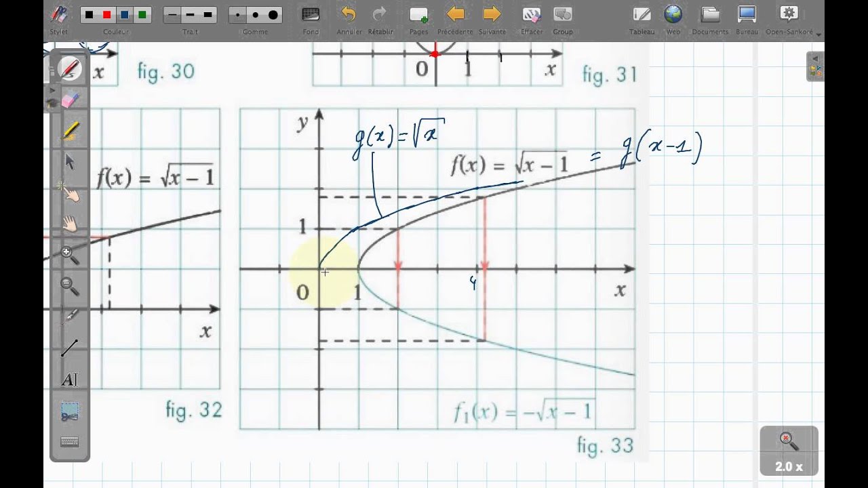868x488 pixels.
Task: Select the text tool
Action: (x=70, y=380)
